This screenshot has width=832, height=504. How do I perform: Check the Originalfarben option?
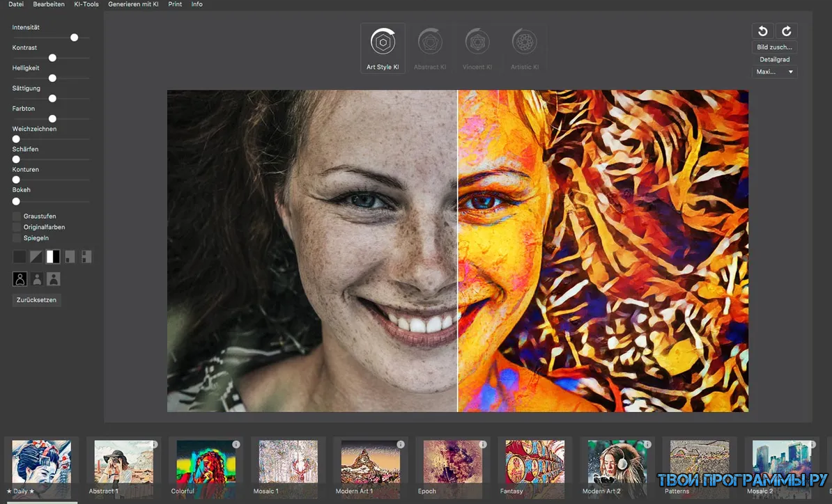point(15,227)
